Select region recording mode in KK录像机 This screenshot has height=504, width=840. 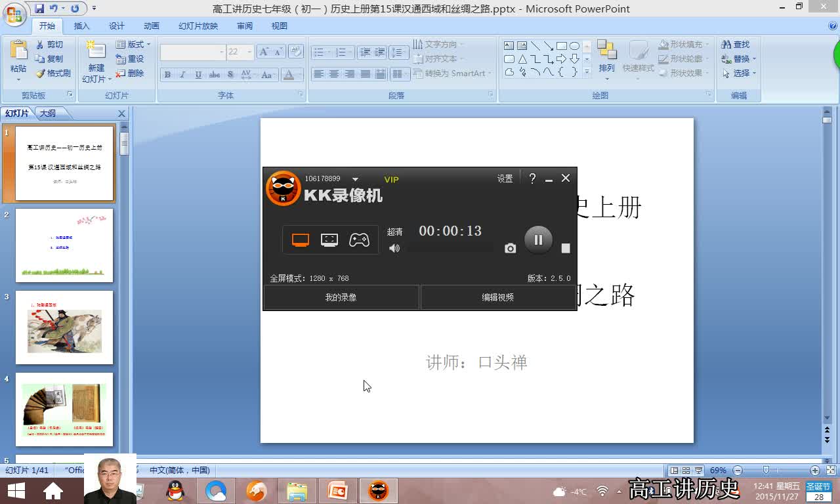pyautogui.click(x=329, y=240)
